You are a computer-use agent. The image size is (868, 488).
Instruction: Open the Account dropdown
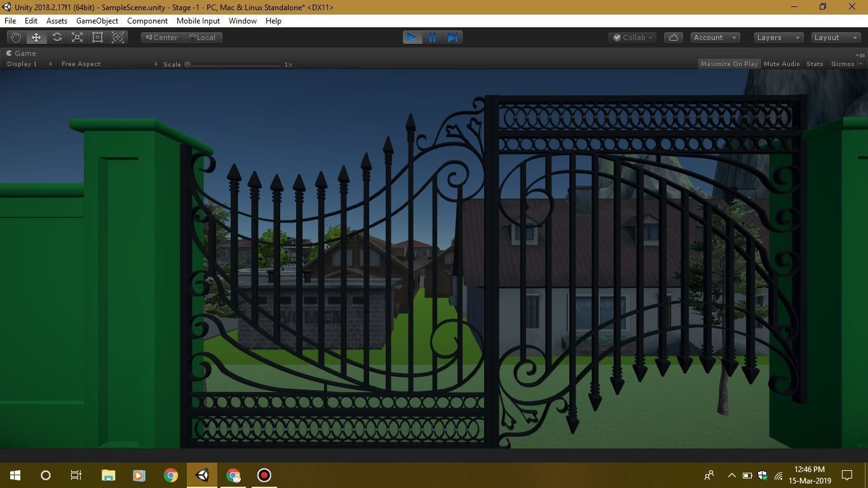[x=714, y=37]
